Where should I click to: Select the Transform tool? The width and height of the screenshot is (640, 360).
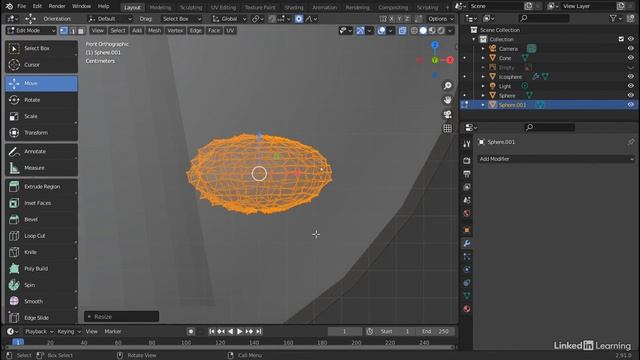tap(41, 133)
